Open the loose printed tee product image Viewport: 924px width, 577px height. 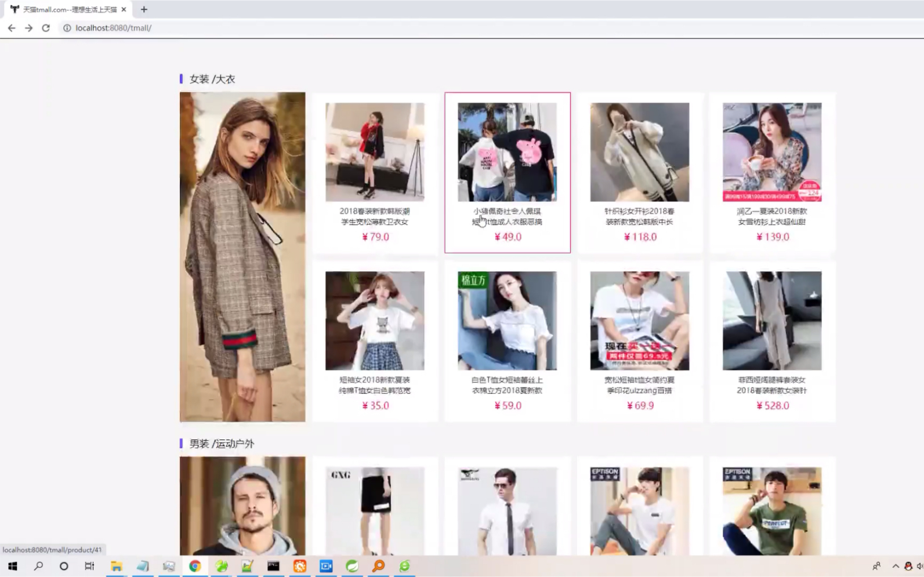pos(640,321)
